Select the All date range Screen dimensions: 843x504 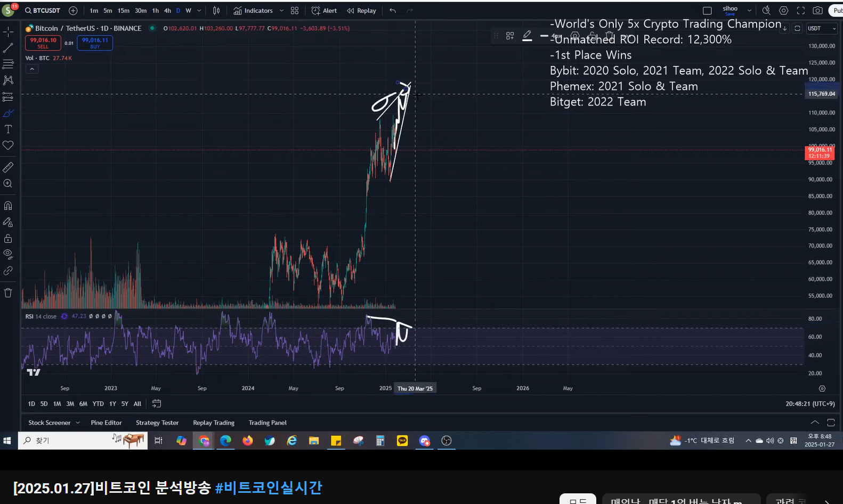(x=137, y=404)
